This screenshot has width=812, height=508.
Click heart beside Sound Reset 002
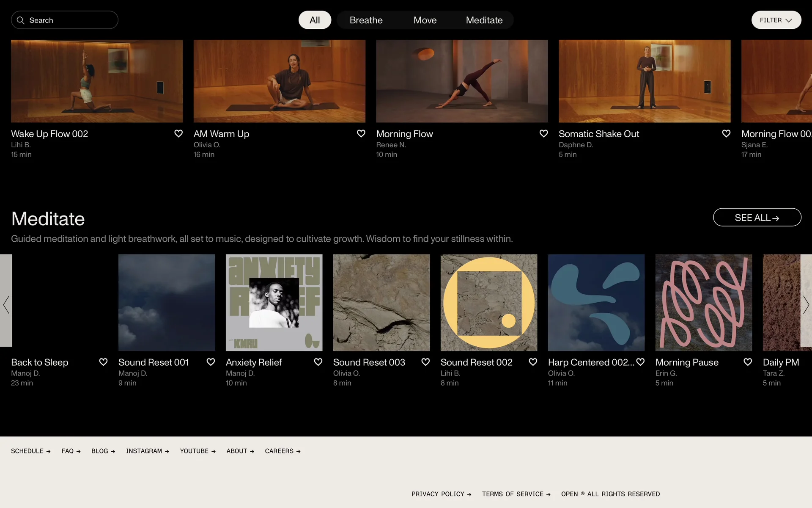pyautogui.click(x=533, y=362)
